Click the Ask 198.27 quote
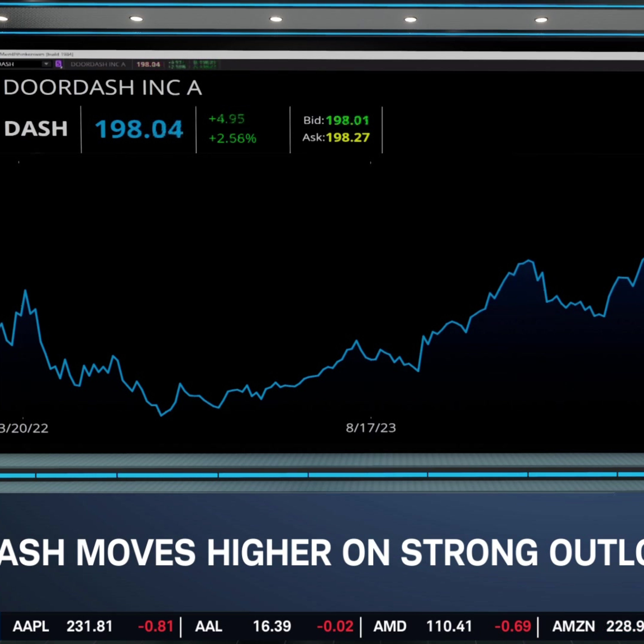The image size is (644, 644). point(336,137)
